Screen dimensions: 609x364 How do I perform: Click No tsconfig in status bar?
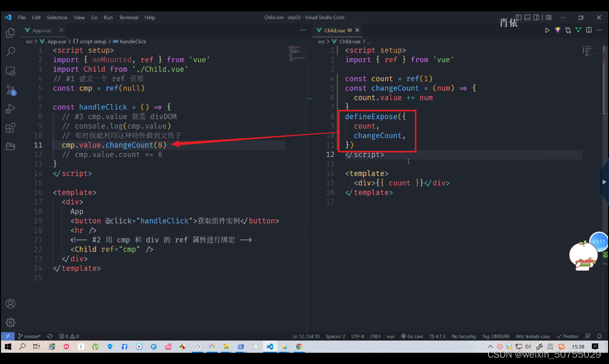[464, 336]
